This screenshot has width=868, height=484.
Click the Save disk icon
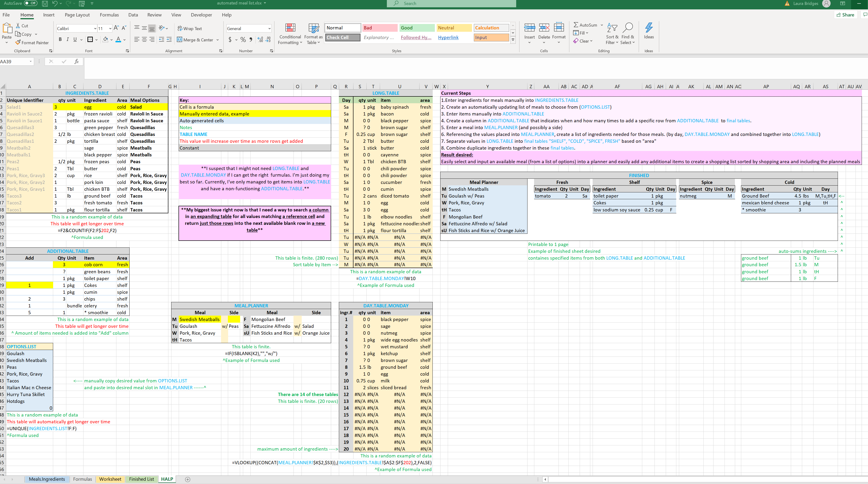(45, 3)
